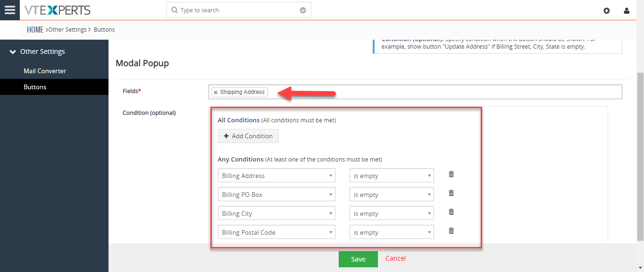Click the Any Conditions heading
This screenshot has width=644, height=272.
point(241,160)
